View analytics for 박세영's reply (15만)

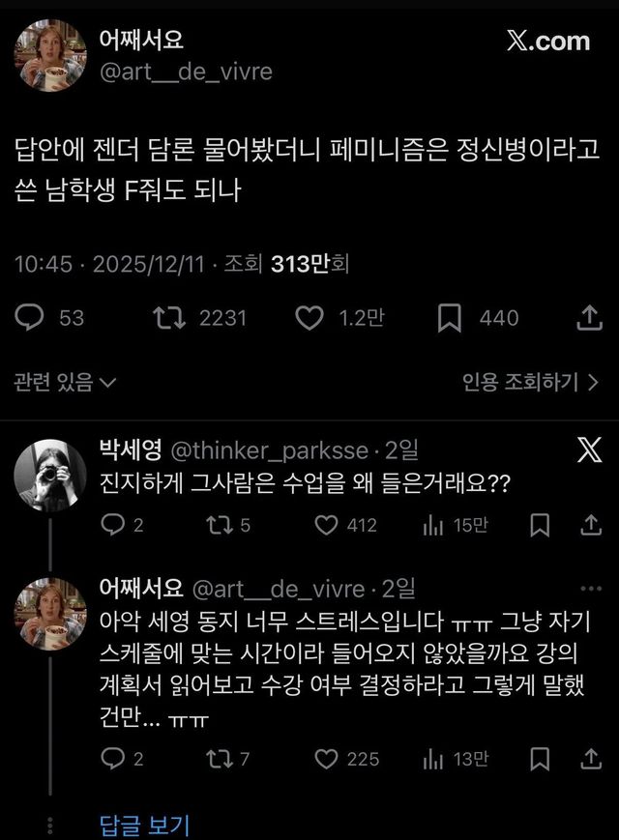432,525
